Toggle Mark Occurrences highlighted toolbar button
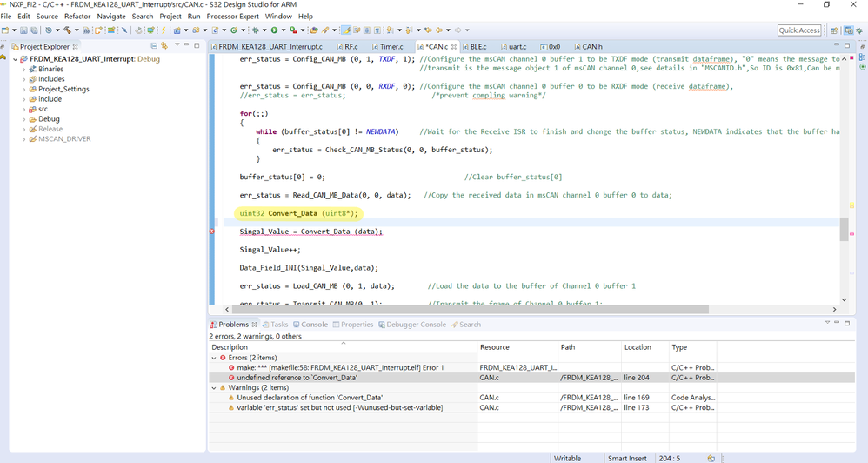This screenshot has width=868, height=463. coord(345,30)
